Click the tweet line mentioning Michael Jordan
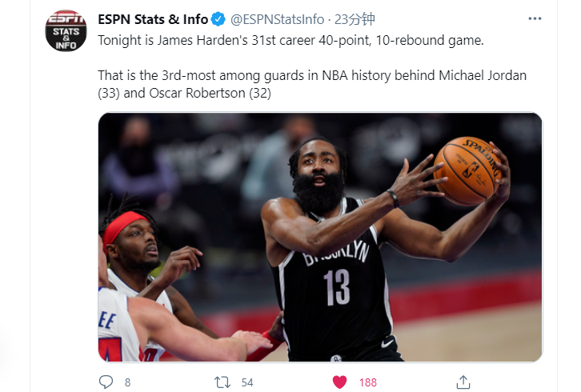 [312, 75]
